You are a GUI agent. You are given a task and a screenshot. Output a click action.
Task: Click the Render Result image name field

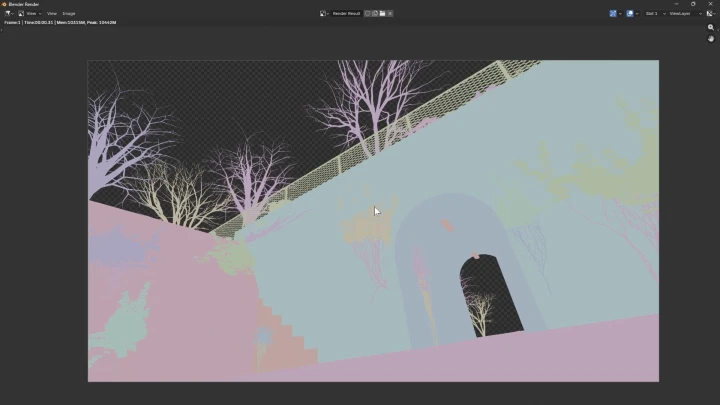click(347, 14)
